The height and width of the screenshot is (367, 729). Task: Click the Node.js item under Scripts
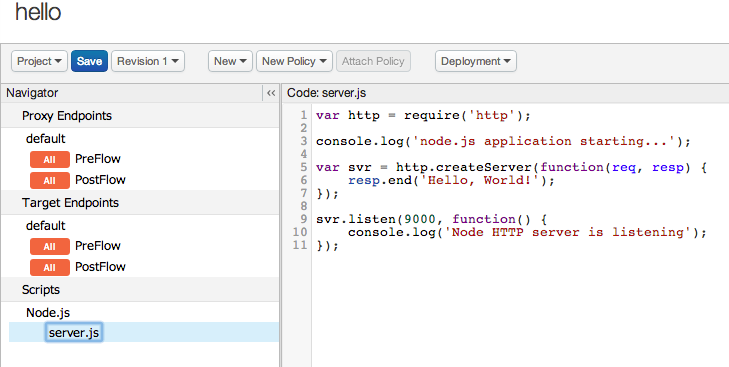[x=48, y=313]
